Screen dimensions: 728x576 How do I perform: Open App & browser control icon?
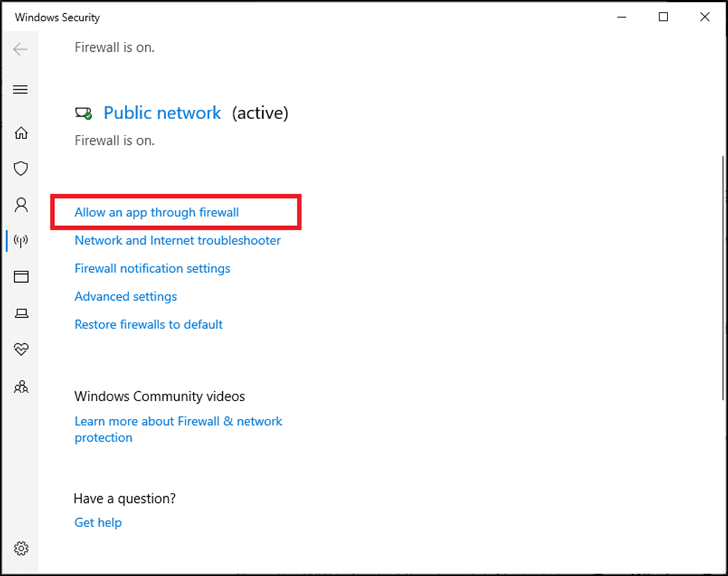pyautogui.click(x=21, y=277)
